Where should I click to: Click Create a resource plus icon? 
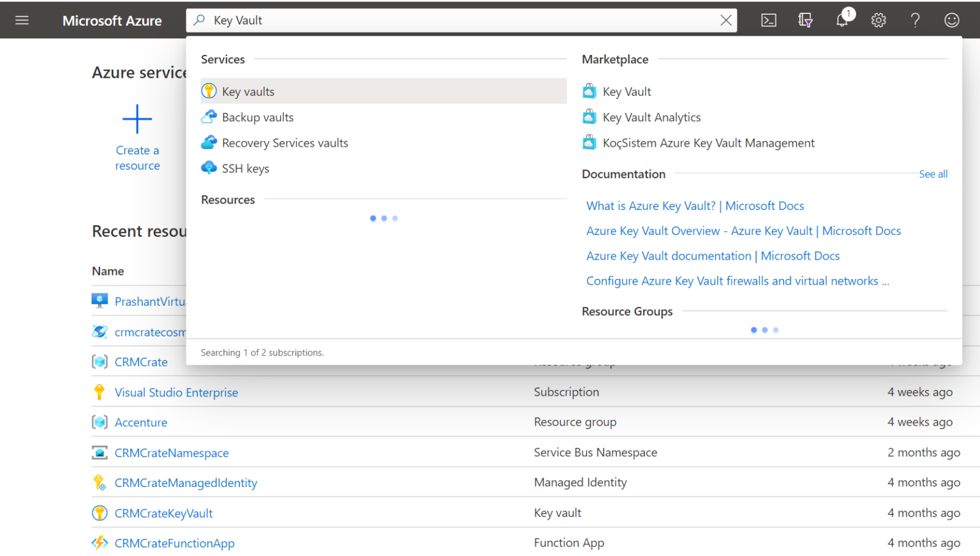point(137,119)
